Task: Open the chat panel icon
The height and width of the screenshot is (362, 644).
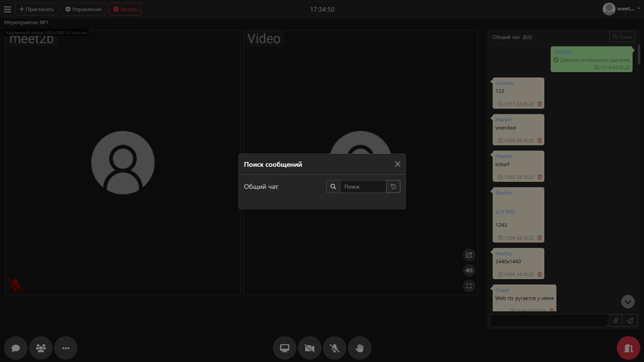Action: tap(16, 348)
